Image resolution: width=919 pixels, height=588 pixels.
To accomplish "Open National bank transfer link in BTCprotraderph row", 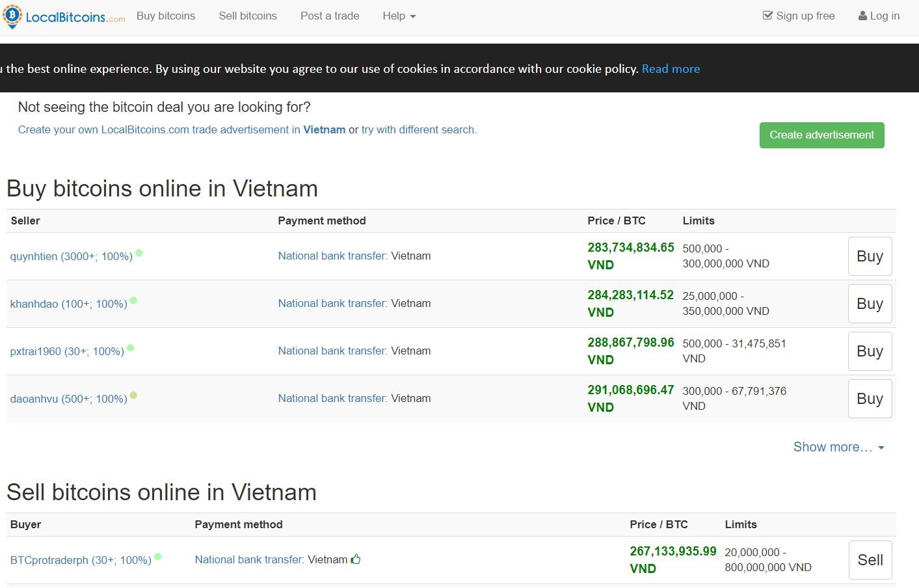I will tap(249, 559).
